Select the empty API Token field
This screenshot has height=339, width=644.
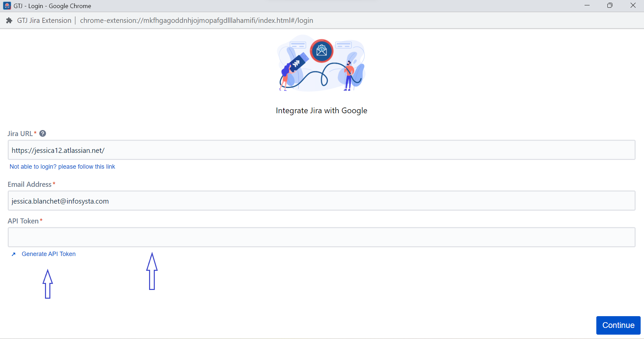(x=321, y=237)
